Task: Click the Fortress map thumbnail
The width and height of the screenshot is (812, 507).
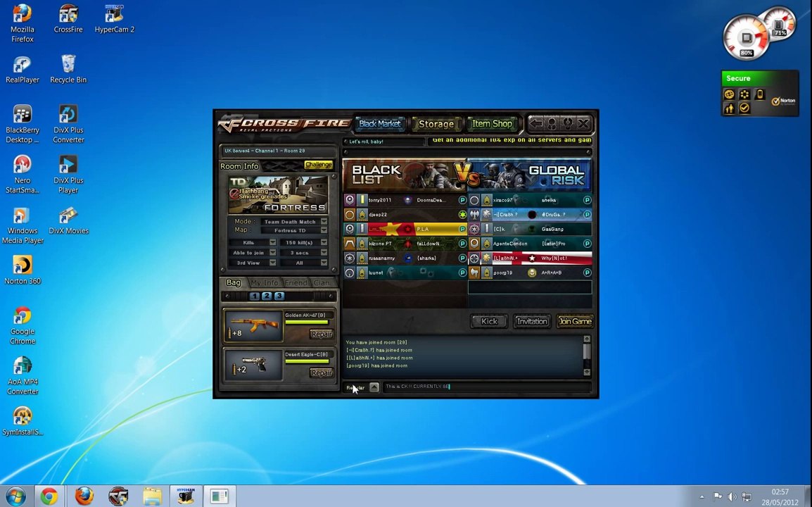Action: coord(278,194)
